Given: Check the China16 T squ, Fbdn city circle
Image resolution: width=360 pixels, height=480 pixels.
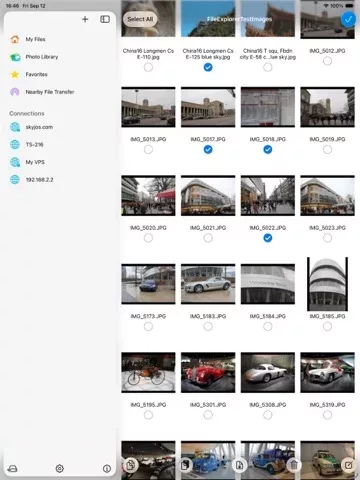Looking at the screenshot, I should 268,67.
